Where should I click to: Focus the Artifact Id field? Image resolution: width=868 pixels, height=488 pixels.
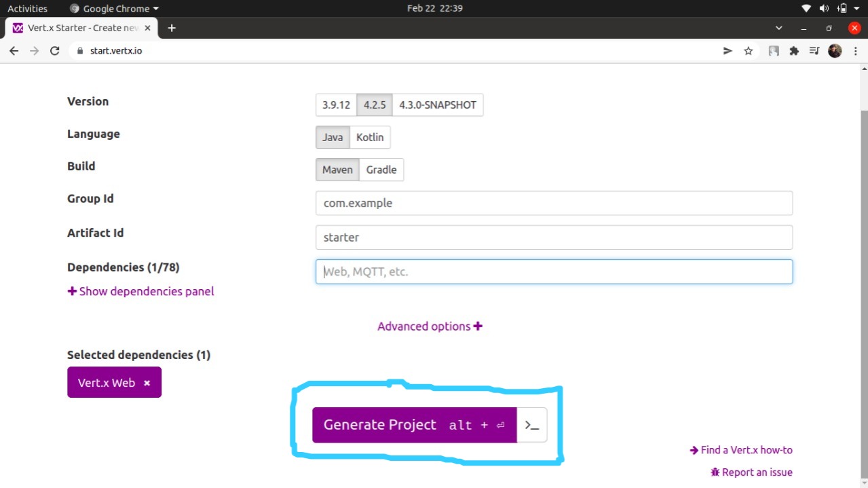[x=554, y=238]
